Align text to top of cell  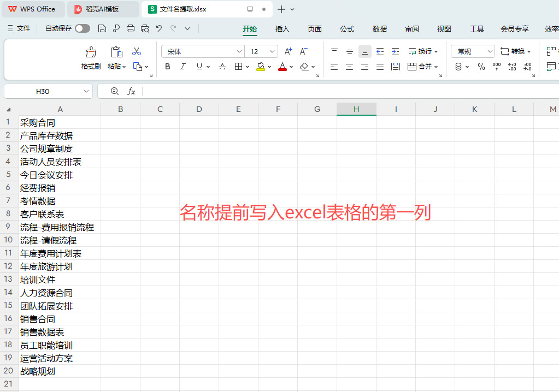pos(334,51)
